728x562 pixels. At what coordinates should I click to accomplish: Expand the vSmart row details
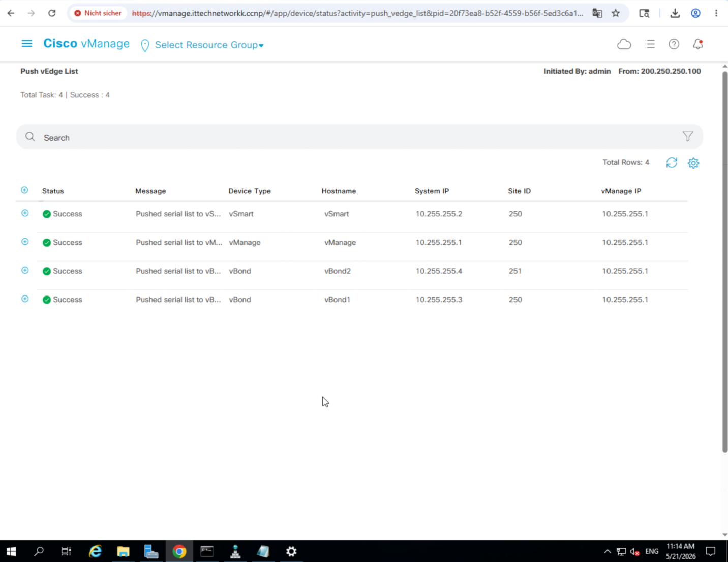pyautogui.click(x=25, y=213)
